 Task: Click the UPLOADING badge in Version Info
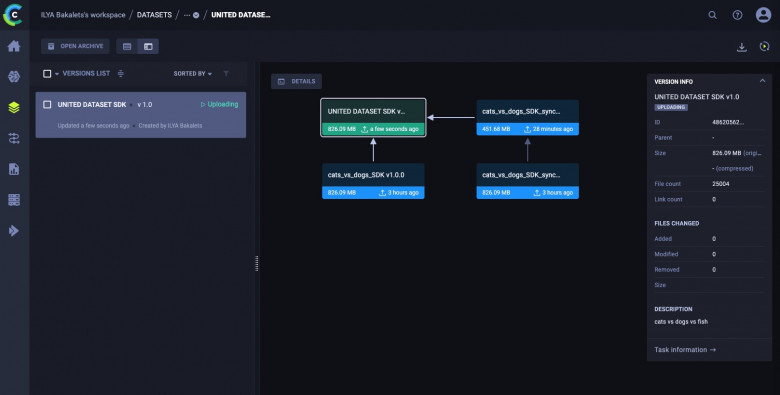(671, 107)
